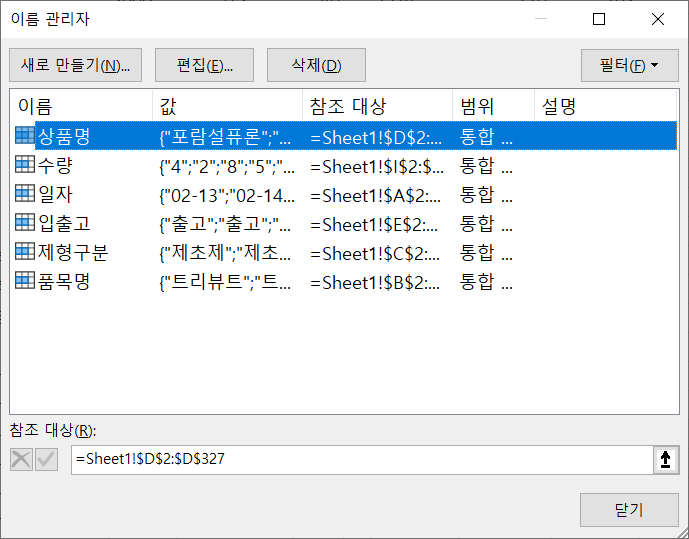Click the table icon beside 일자

(25, 193)
